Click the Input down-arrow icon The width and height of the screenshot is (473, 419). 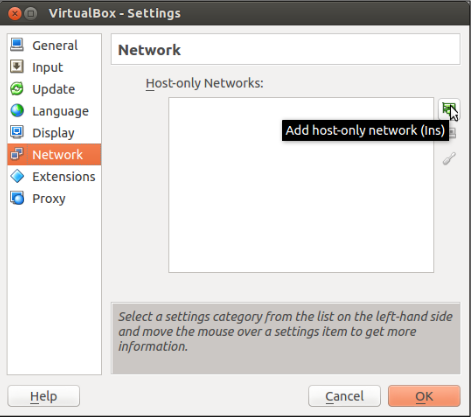(17, 66)
